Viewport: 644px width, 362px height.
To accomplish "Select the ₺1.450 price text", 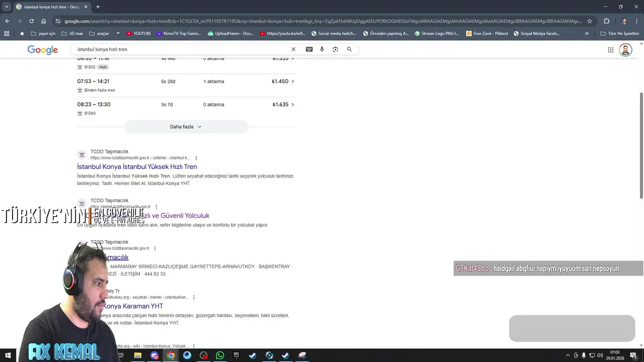I will (x=280, y=81).
